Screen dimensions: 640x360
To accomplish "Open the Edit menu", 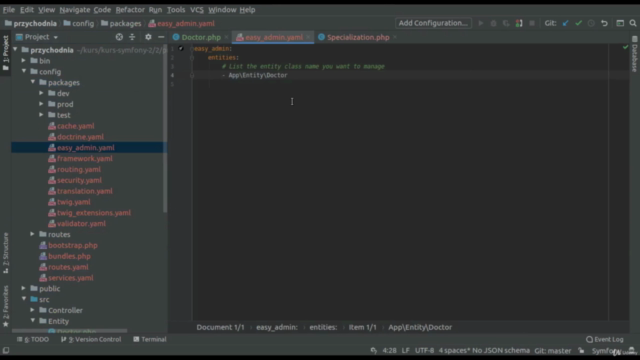I will pyautogui.click(x=27, y=9).
